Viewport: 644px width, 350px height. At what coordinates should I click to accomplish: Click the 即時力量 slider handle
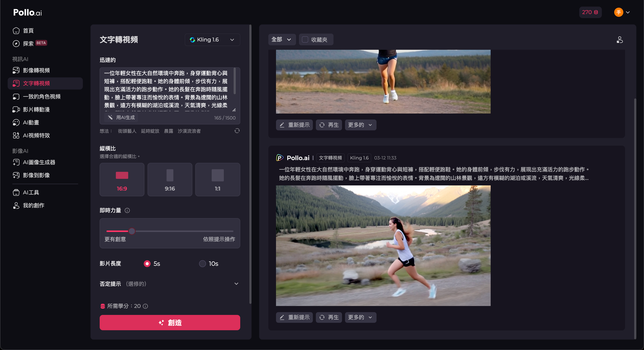[132, 231]
